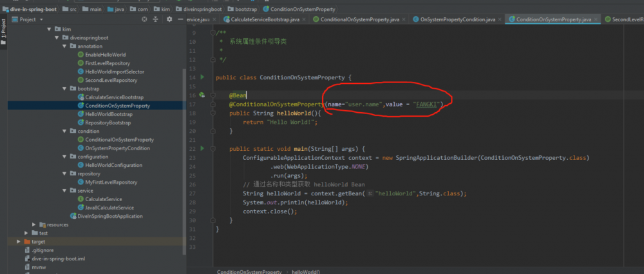644x274 pixels.
Task: Click context.close() line in editor
Action: pyautogui.click(x=269, y=211)
